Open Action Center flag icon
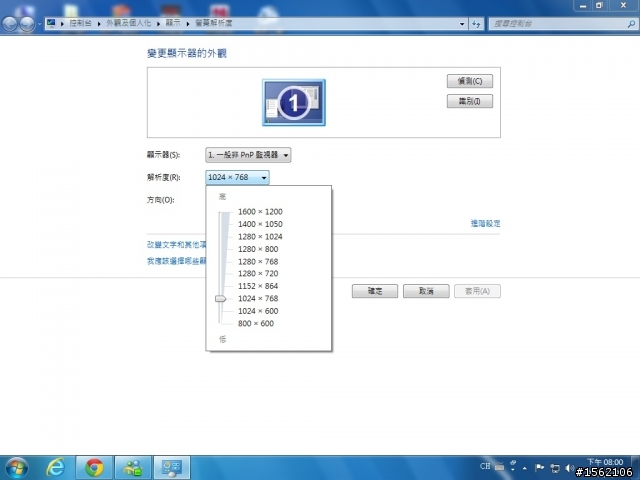 539,467
